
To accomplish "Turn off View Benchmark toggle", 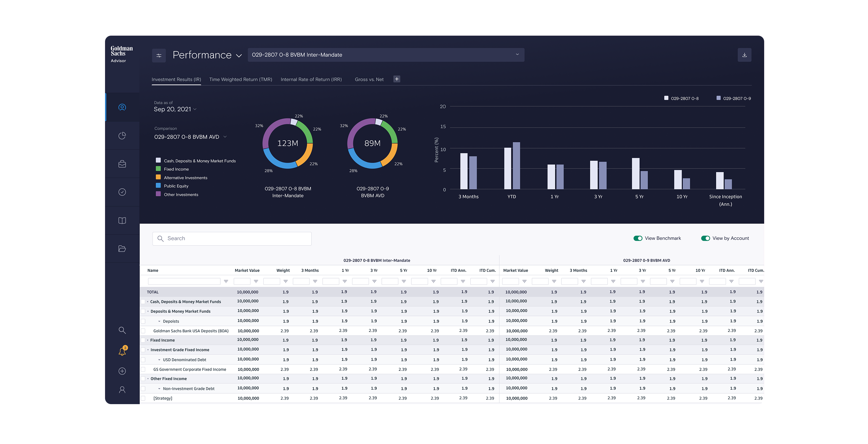I will 637,238.
